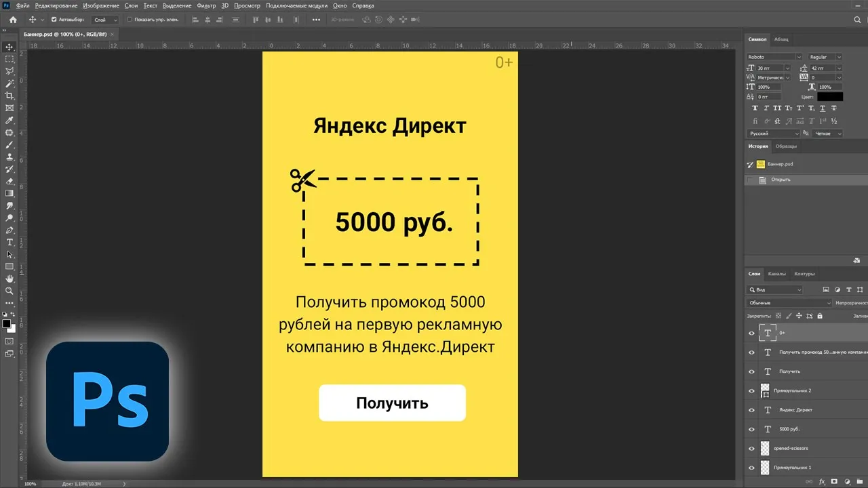Screen dimensions: 868x488
Task: Close the Баннер.psd document tab
Action: 112,33
